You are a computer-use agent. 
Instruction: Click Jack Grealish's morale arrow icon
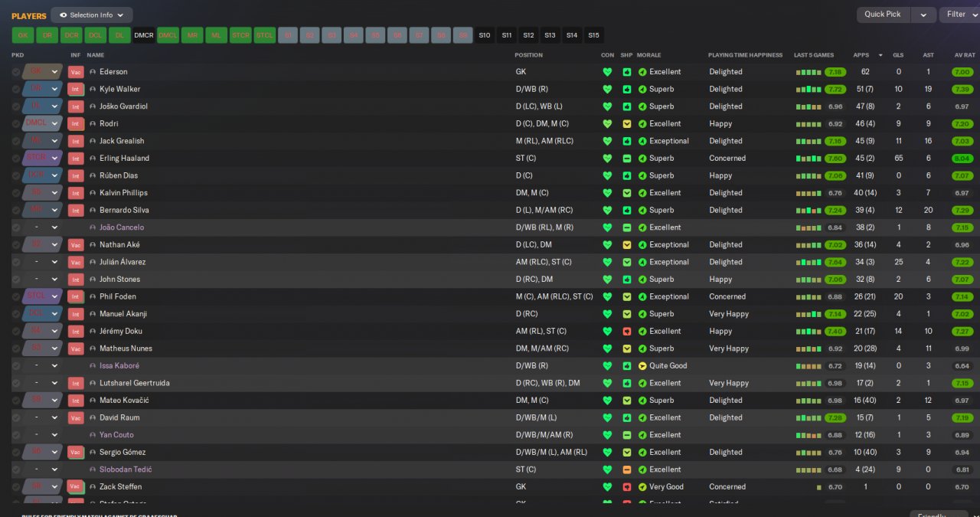(x=642, y=141)
